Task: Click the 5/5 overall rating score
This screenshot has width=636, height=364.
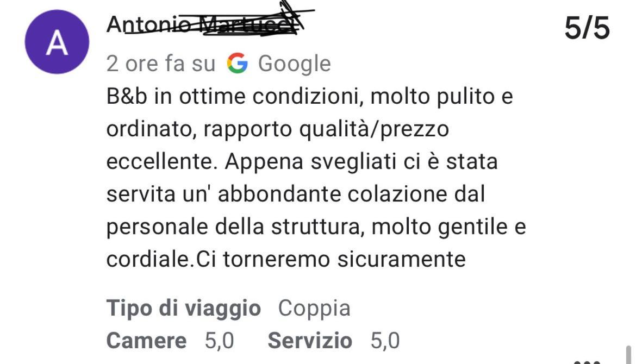Action: click(587, 28)
